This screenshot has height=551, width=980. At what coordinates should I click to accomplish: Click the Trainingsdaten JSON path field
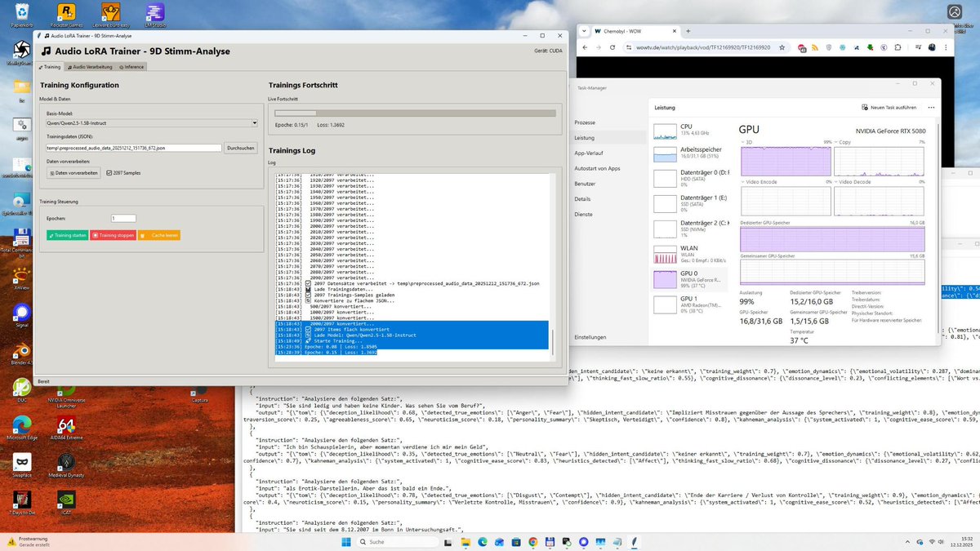134,148
